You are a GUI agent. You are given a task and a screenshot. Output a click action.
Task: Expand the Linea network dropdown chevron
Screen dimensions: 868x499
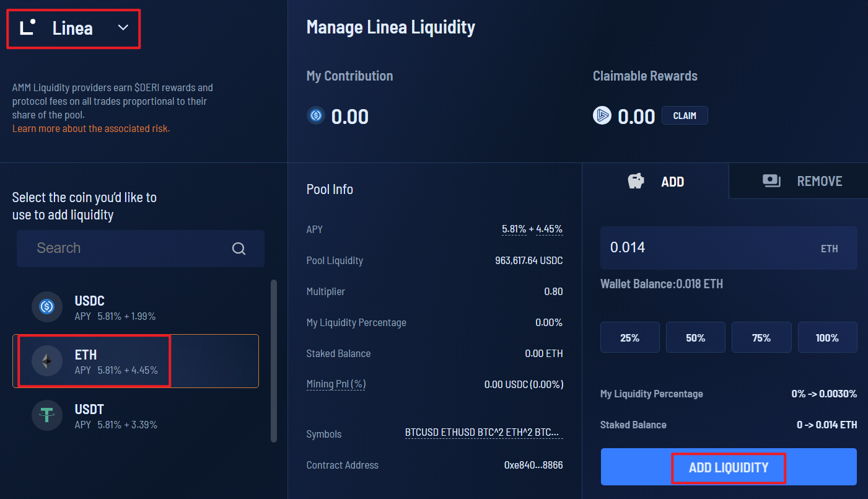click(123, 27)
